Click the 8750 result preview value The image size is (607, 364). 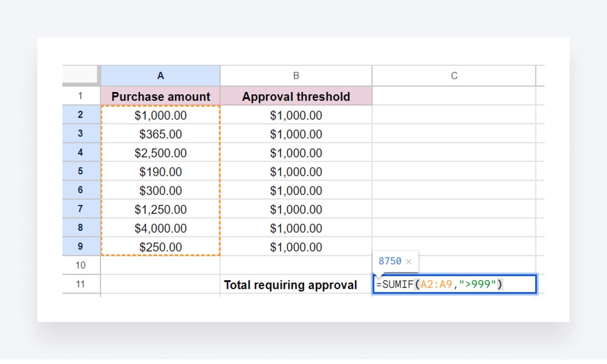tap(390, 261)
